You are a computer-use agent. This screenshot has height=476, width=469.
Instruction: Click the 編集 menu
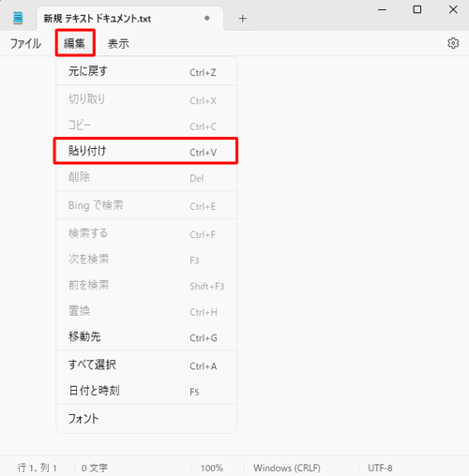pyautogui.click(x=75, y=43)
